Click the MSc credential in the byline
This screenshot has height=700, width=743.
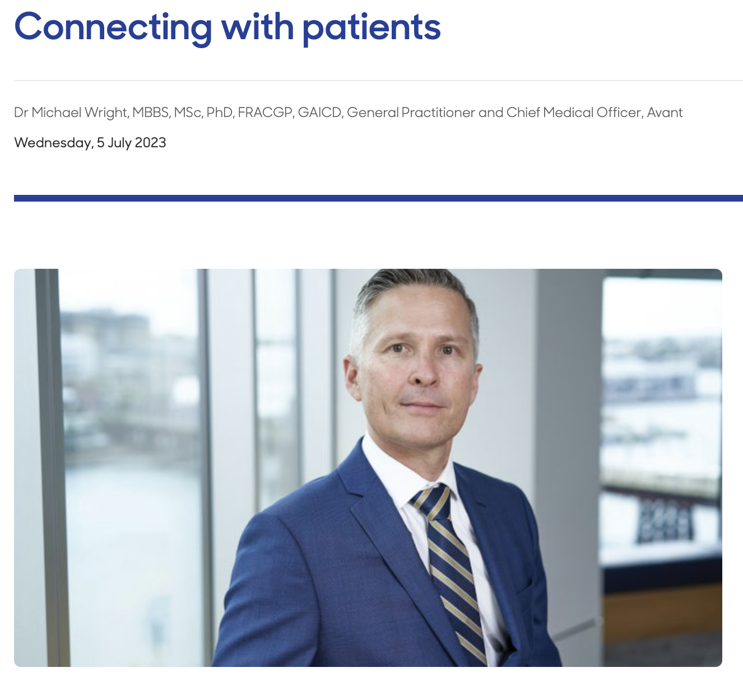click(188, 113)
